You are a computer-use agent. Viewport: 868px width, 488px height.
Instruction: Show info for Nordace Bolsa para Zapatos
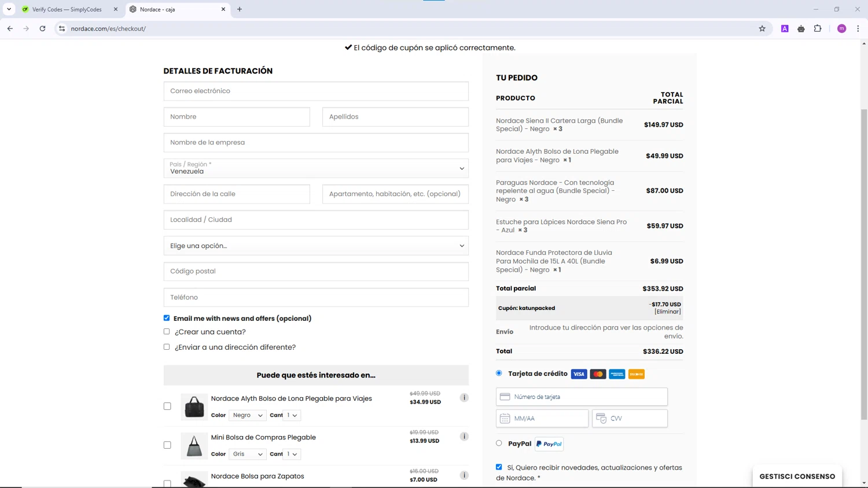click(x=464, y=475)
